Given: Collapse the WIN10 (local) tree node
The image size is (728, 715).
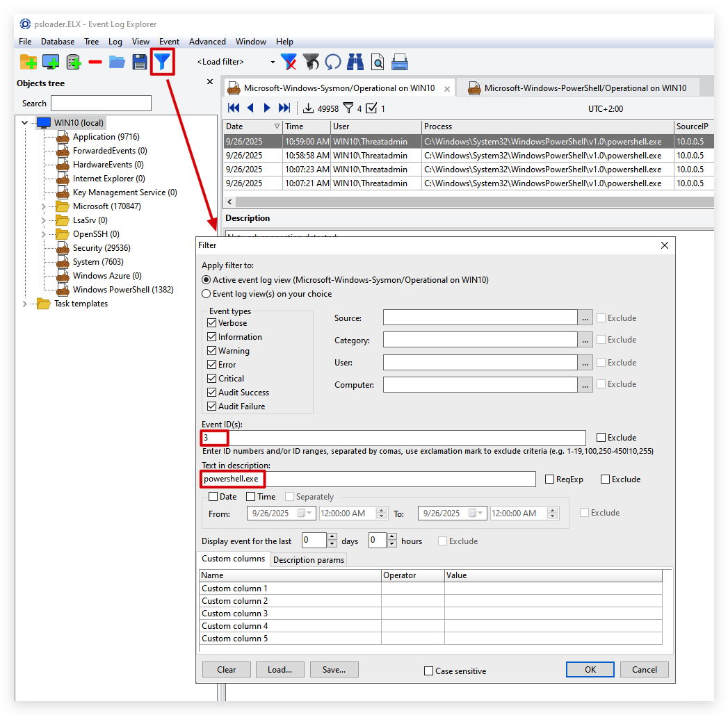Looking at the screenshot, I should 24,123.
